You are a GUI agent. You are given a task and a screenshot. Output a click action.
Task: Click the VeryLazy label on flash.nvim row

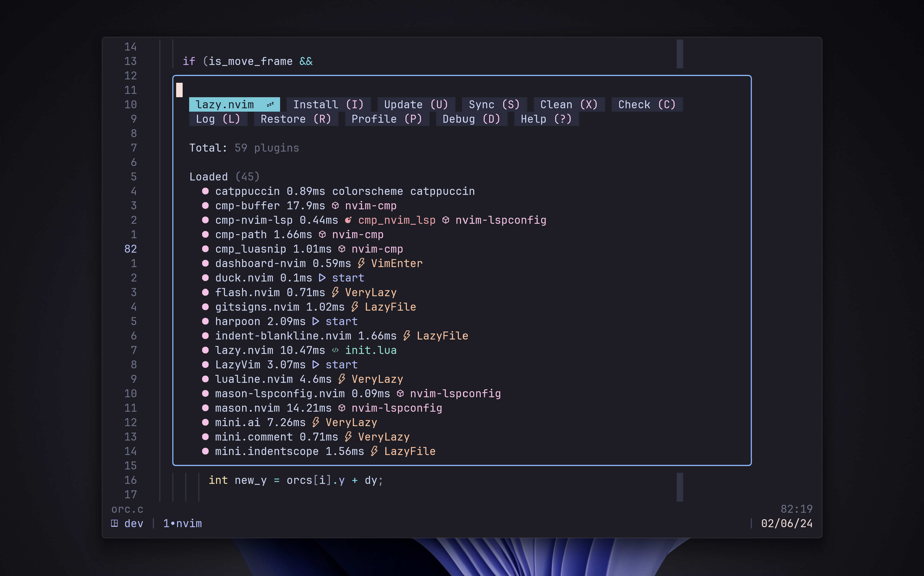(371, 292)
